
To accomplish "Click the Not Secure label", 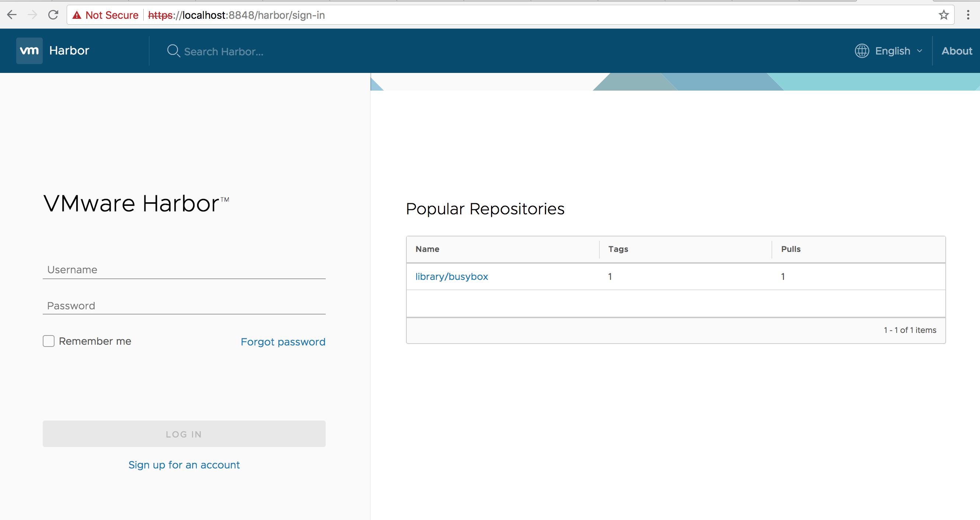I will click(112, 15).
